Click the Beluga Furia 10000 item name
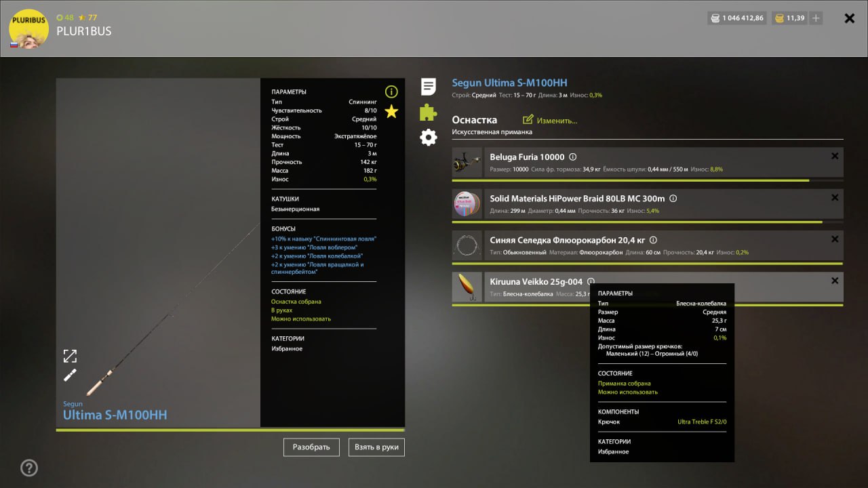Viewport: 868px width, 488px height. coord(527,157)
